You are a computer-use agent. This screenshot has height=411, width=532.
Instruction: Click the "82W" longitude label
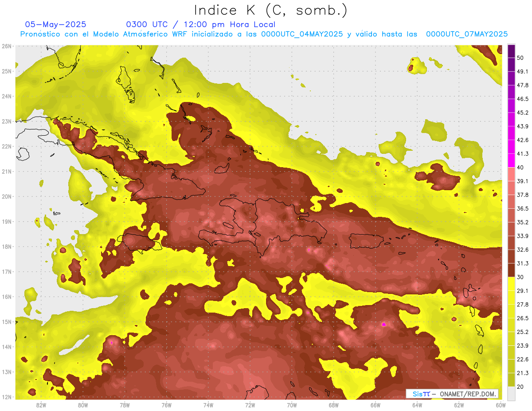pos(41,405)
